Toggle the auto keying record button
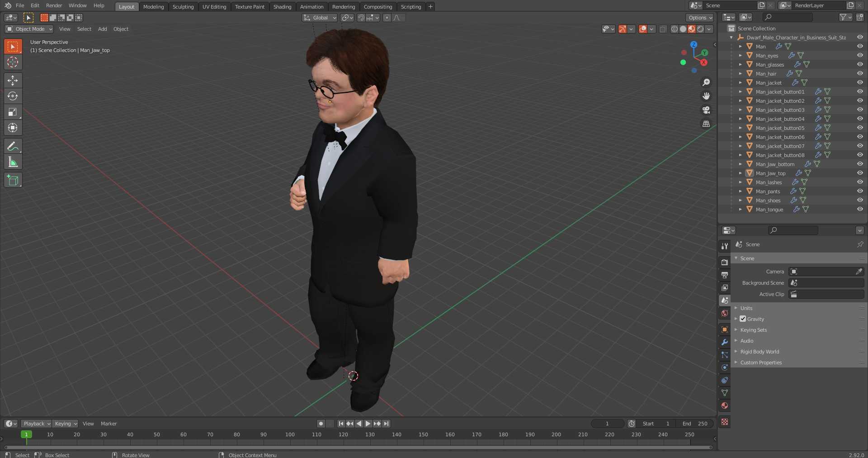 [321, 424]
